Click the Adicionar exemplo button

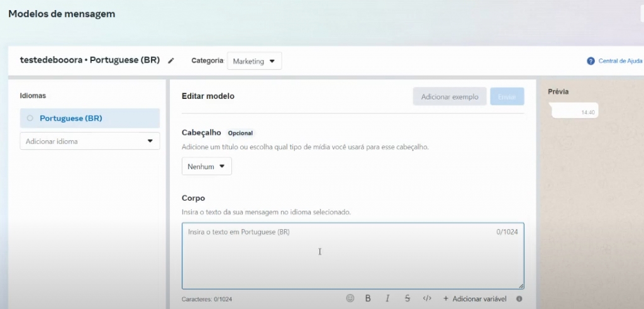pyautogui.click(x=450, y=97)
